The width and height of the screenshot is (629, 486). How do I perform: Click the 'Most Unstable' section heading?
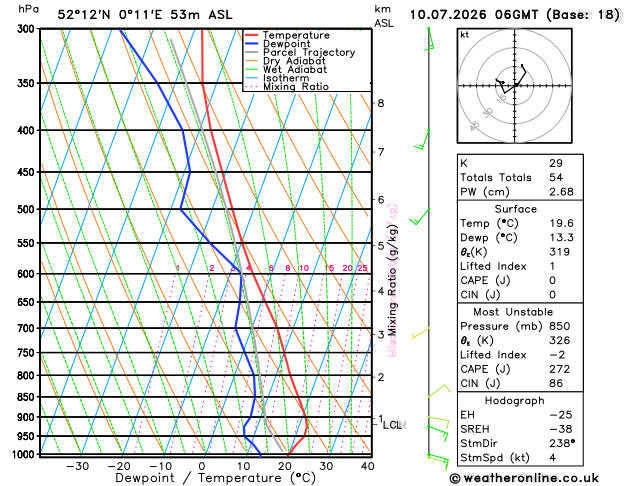(x=513, y=312)
